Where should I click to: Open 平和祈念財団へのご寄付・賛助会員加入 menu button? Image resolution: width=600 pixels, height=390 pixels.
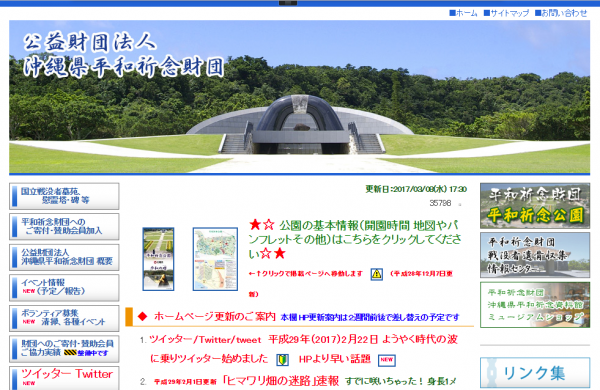(64, 227)
